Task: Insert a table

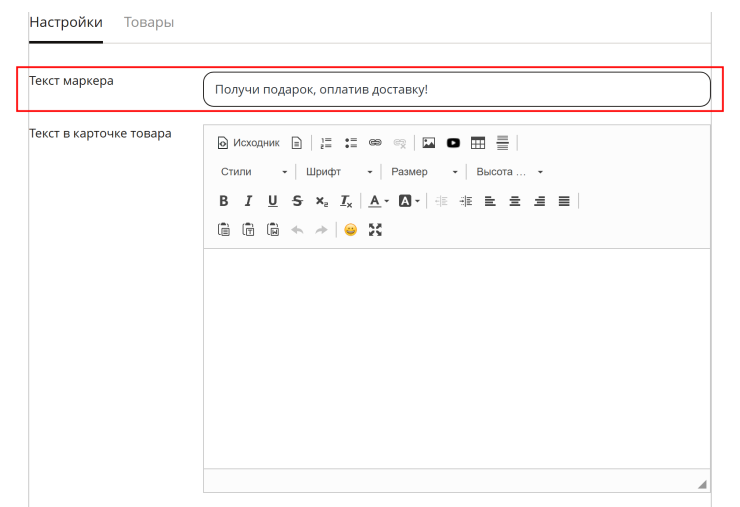Action: (478, 143)
